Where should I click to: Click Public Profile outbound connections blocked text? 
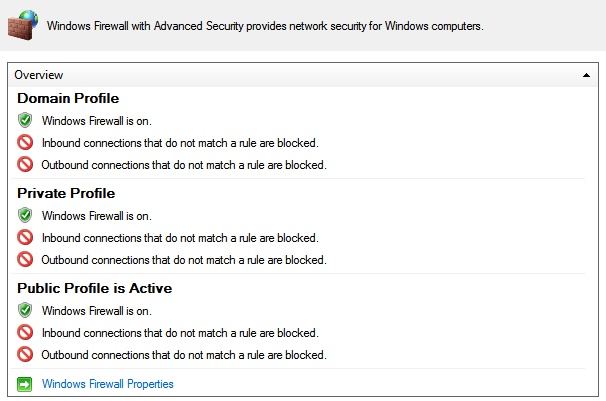(x=184, y=355)
